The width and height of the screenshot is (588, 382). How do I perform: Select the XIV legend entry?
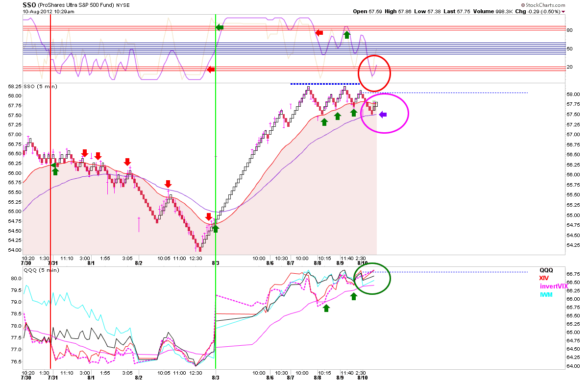click(544, 278)
